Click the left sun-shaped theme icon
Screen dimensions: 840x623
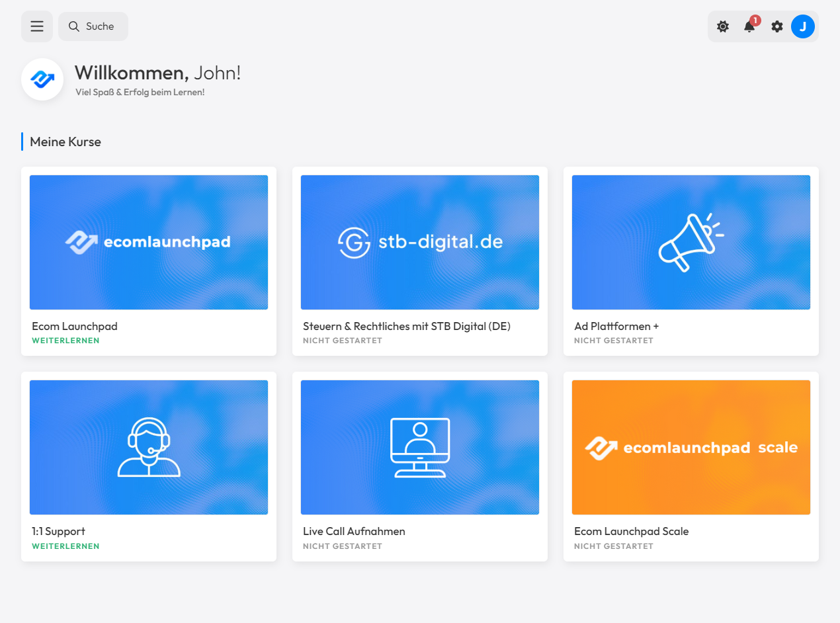pos(722,26)
